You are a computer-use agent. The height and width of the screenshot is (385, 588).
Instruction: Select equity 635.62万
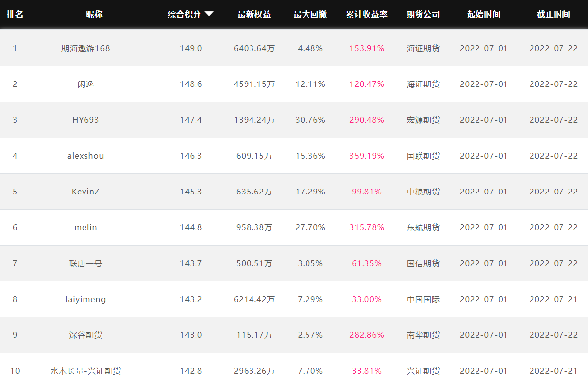point(254,192)
